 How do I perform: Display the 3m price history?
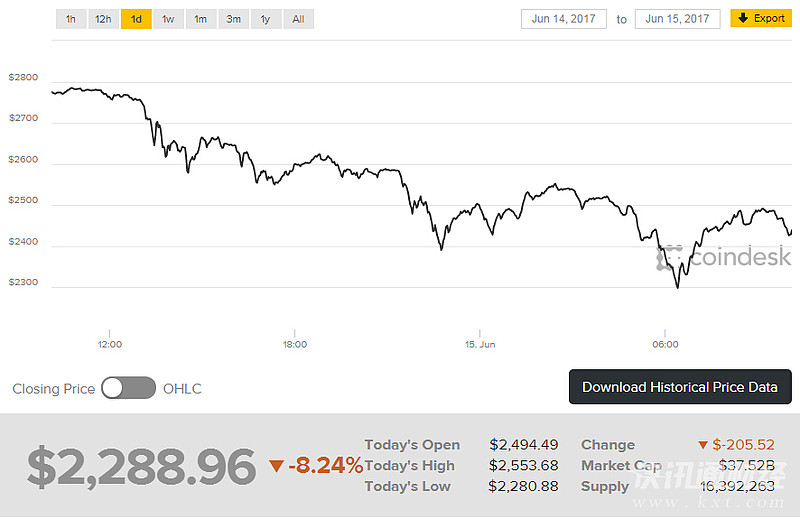[233, 19]
